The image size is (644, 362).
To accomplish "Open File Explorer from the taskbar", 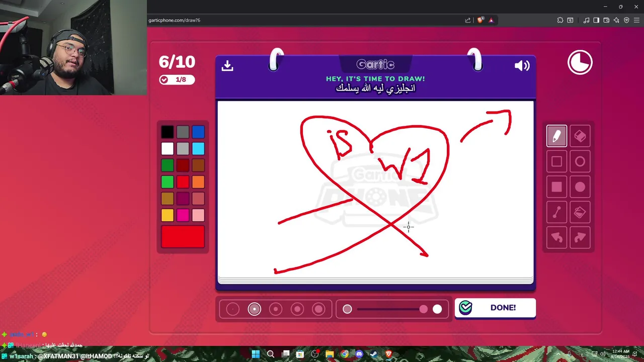I will pyautogui.click(x=330, y=354).
